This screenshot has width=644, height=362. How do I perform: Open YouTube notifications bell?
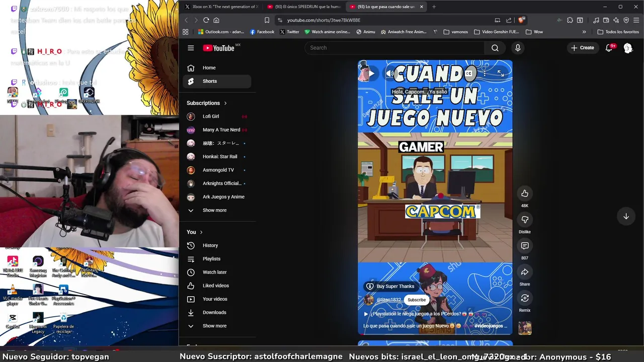coord(609,48)
